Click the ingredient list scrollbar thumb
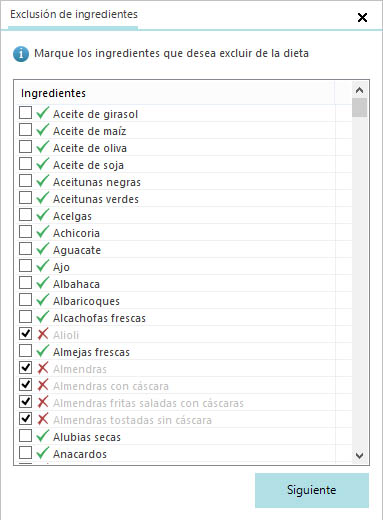383x520 pixels. [359, 108]
